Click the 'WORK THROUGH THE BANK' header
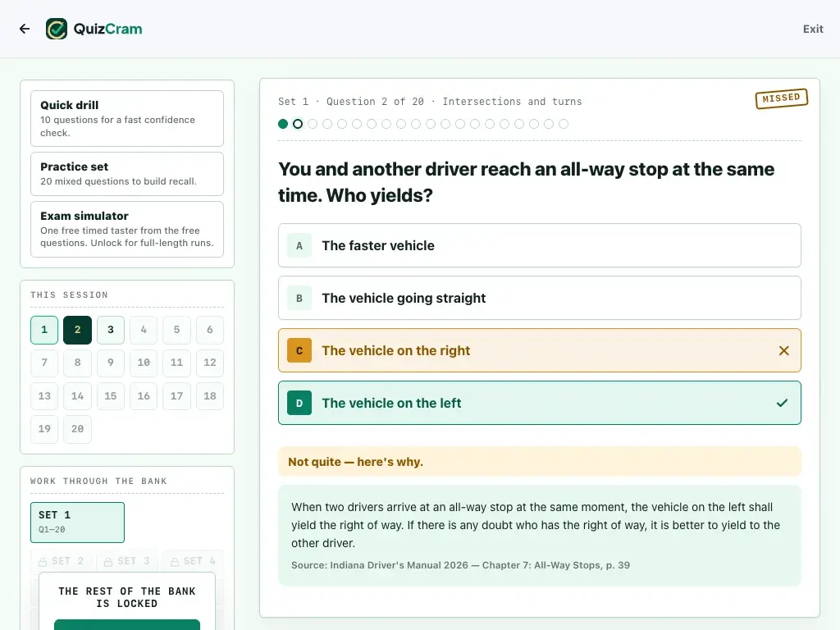 pos(98,481)
